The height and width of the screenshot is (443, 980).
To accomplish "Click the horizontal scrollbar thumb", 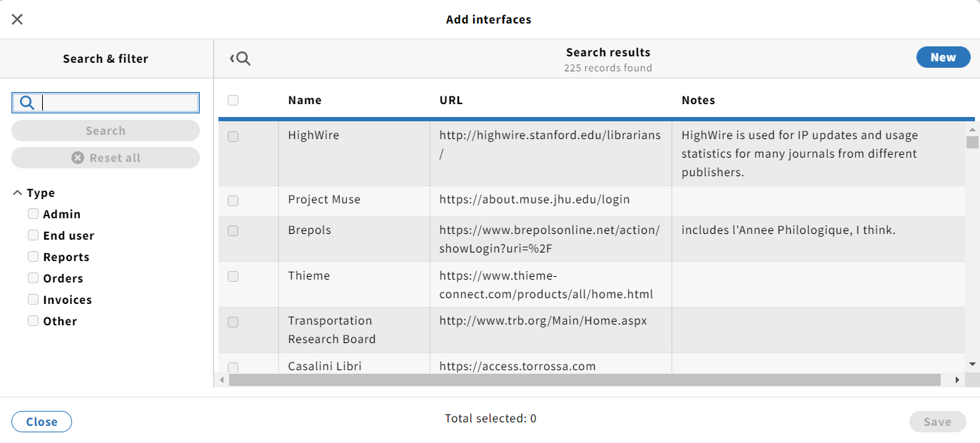I will [x=585, y=380].
